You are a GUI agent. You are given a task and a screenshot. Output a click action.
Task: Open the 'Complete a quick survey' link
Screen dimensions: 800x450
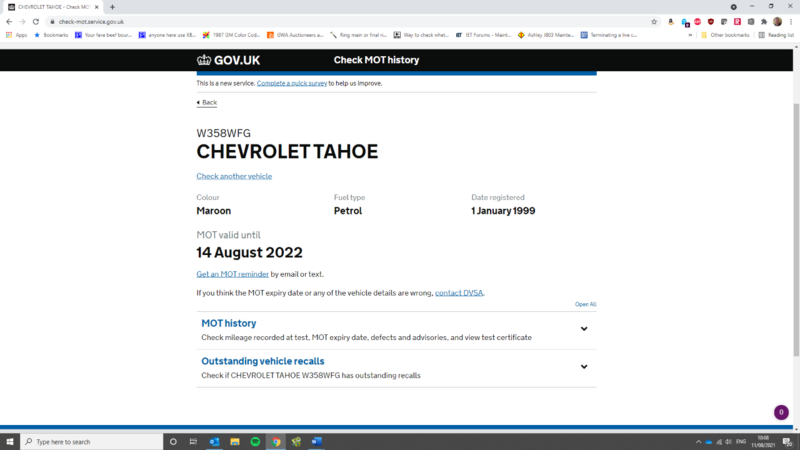coord(292,83)
